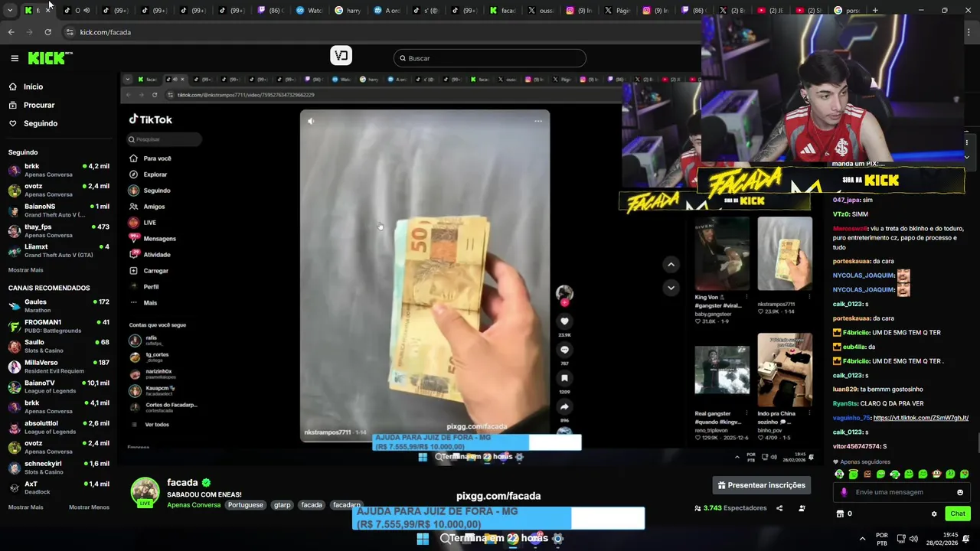Open chat settings gear icon
This screenshot has width=980, height=551.
934,514
